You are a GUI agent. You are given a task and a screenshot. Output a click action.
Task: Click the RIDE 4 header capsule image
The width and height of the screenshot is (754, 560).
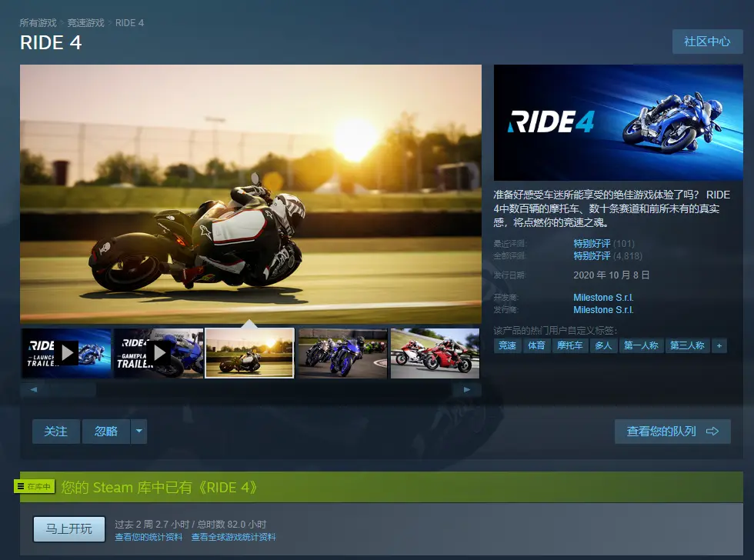point(619,122)
